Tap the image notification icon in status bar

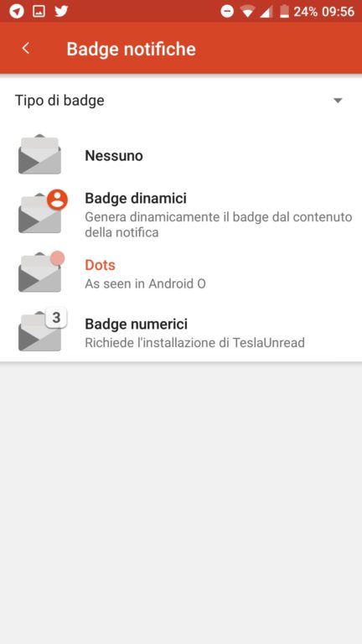(39, 12)
